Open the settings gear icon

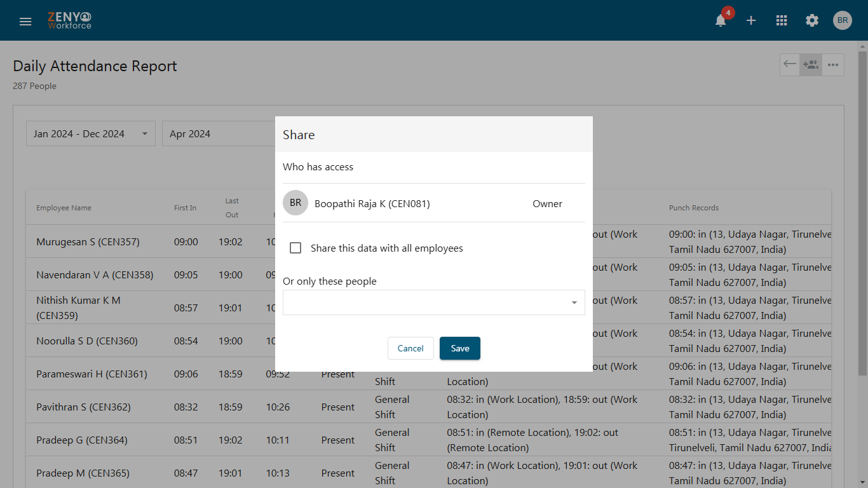[812, 20]
